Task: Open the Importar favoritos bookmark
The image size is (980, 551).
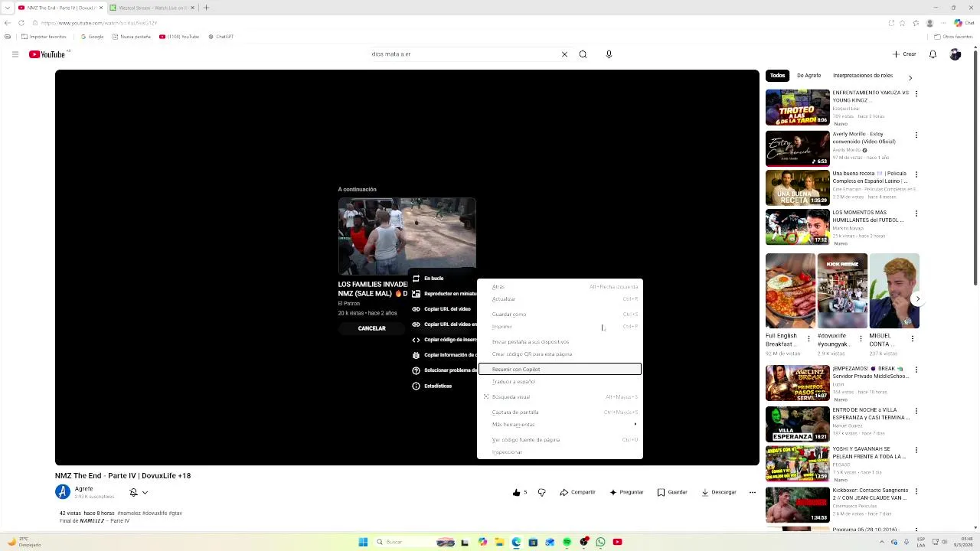Action: (44, 37)
